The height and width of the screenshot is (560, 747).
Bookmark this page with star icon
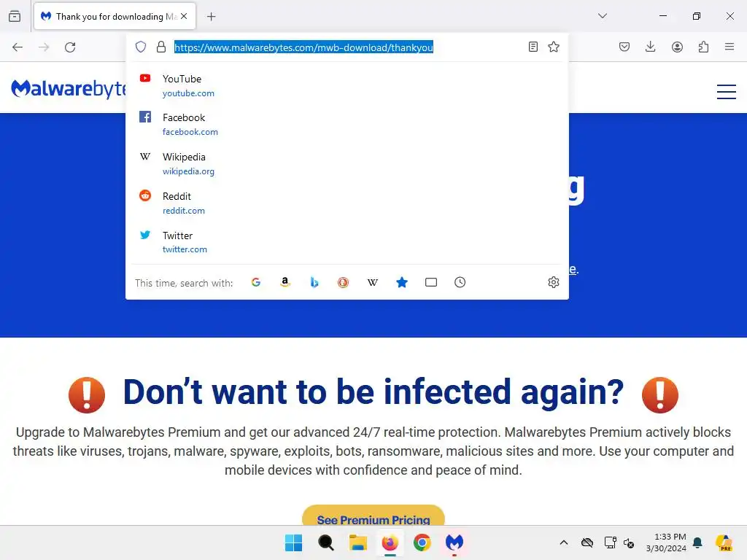[x=554, y=47]
